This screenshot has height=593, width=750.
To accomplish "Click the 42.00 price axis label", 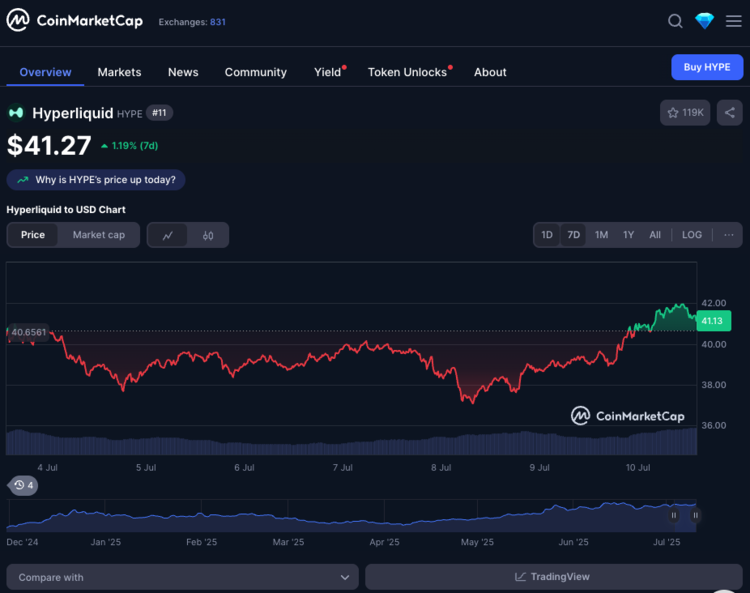I will click(714, 303).
